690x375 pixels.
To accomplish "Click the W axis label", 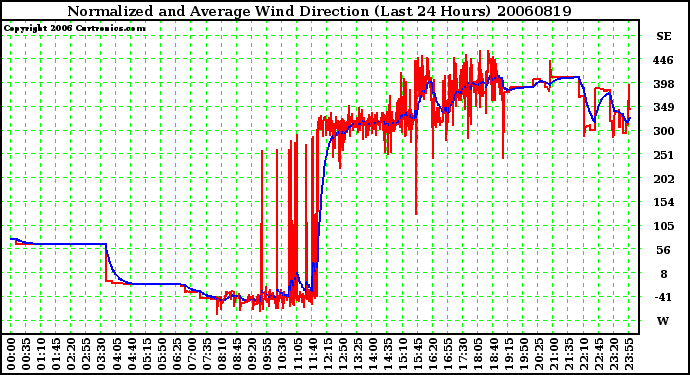I will click(x=663, y=321).
